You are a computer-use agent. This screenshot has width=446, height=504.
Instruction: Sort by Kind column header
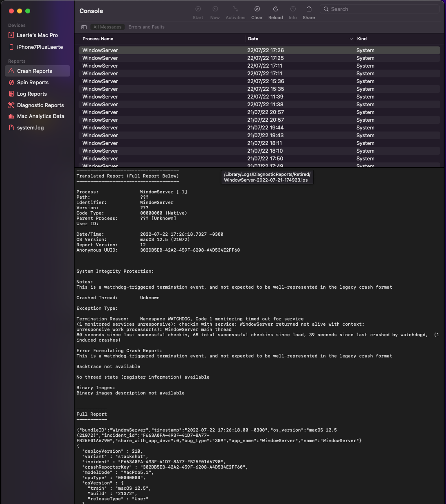point(362,39)
